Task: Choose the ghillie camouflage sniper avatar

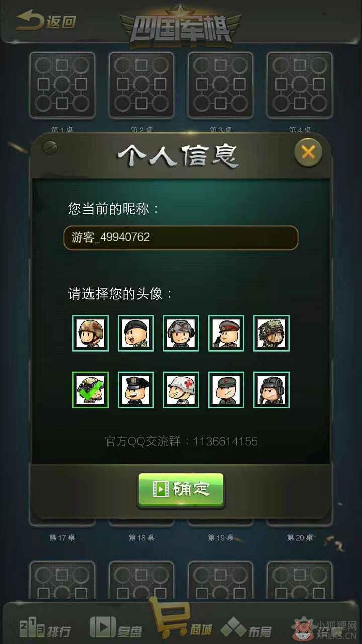Action: (x=271, y=333)
